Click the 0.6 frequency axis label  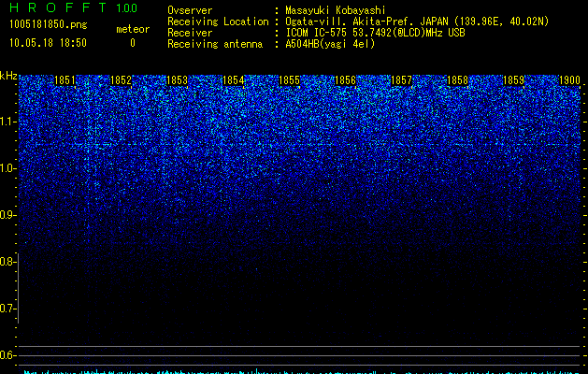pyautogui.click(x=7, y=355)
